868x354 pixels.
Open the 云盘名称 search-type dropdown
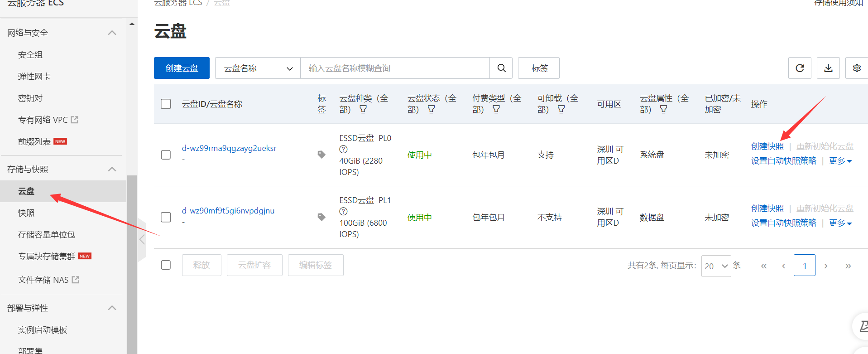coord(258,68)
